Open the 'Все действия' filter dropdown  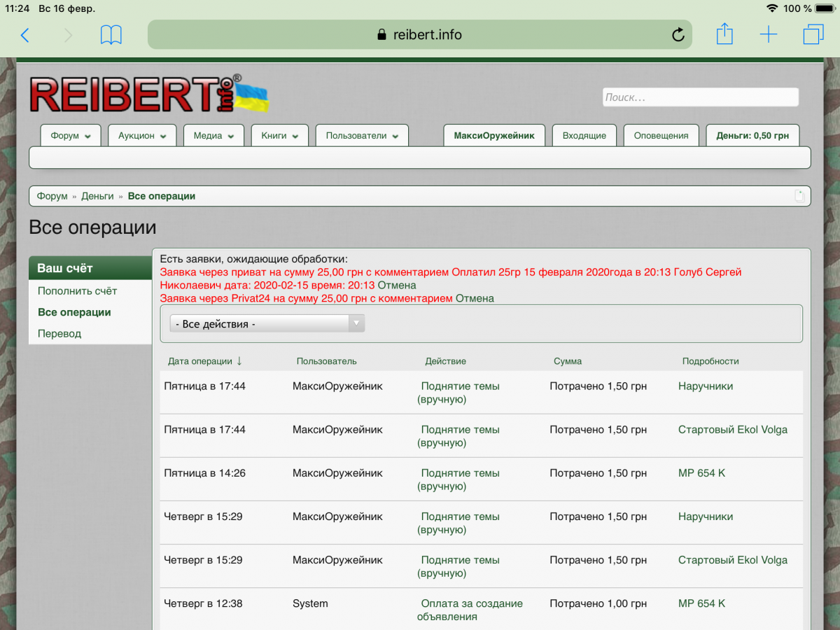pos(267,323)
